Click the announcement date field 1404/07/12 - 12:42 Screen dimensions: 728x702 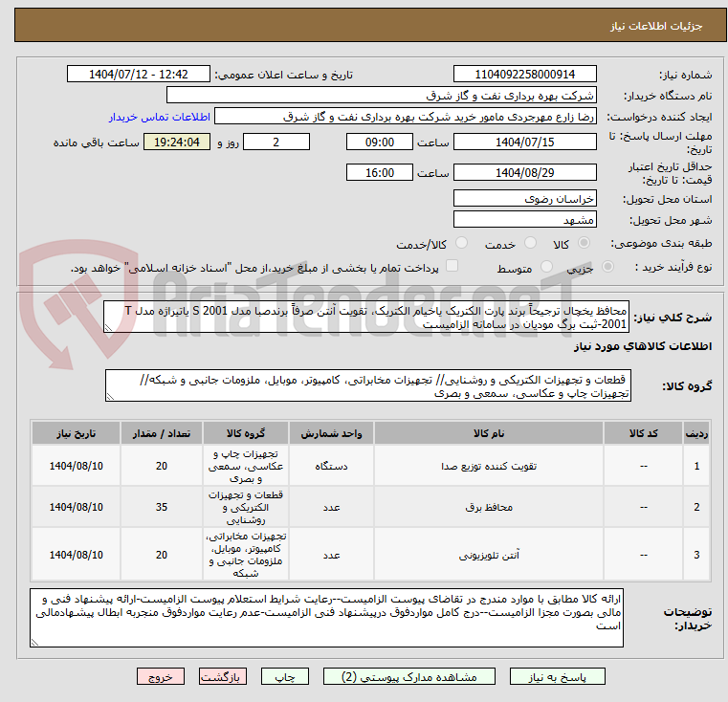tap(139, 75)
